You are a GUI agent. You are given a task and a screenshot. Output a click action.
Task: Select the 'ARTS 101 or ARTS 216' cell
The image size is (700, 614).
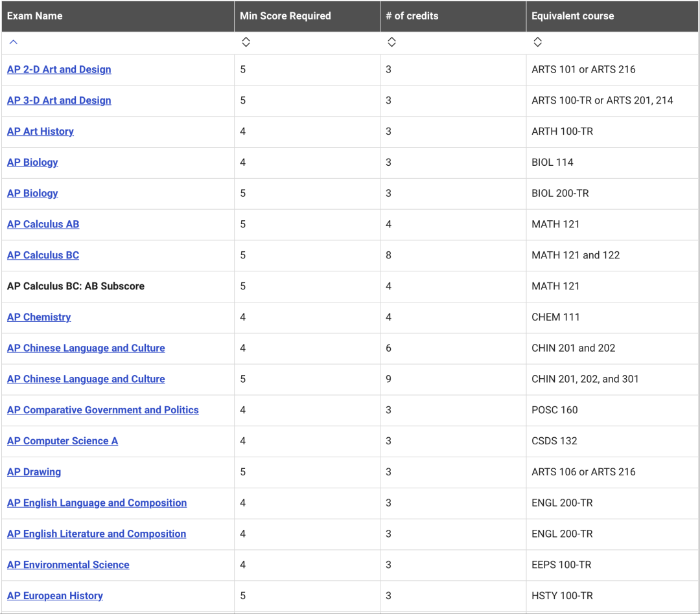[612, 69]
